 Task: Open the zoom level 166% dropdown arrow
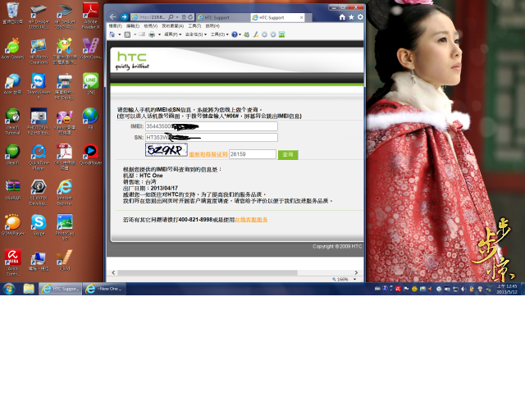coord(354,279)
